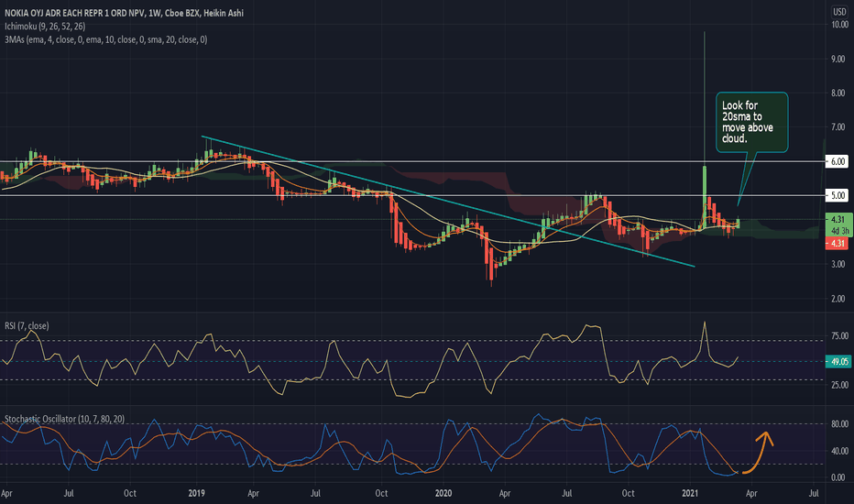This screenshot has width=854, height=504.
Task: Click the tall spike candle wick in early 2021
Action: [x=705, y=98]
